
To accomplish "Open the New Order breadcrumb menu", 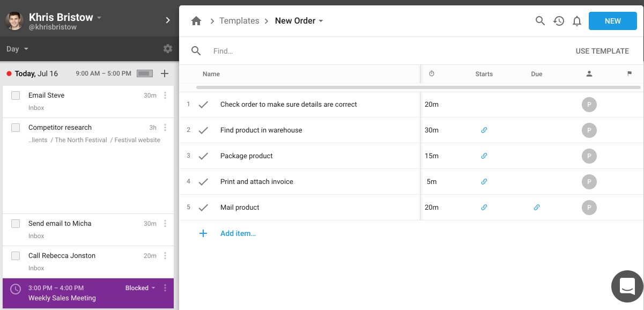I will (x=299, y=21).
